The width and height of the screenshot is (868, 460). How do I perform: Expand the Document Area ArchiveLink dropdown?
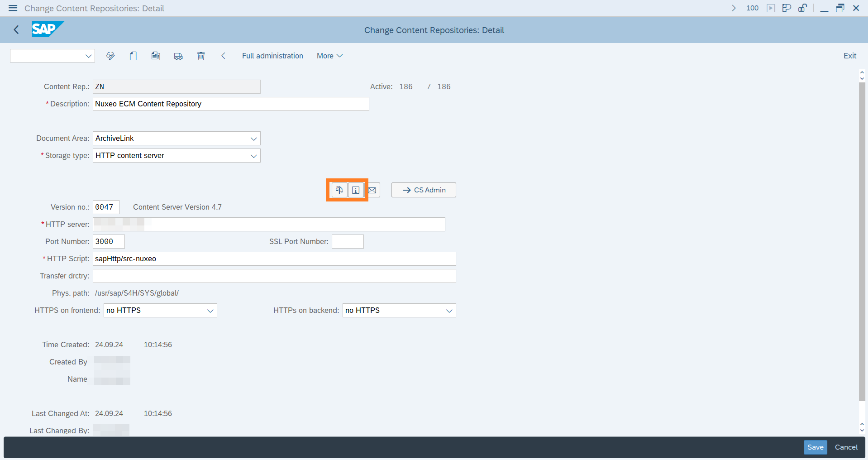253,139
